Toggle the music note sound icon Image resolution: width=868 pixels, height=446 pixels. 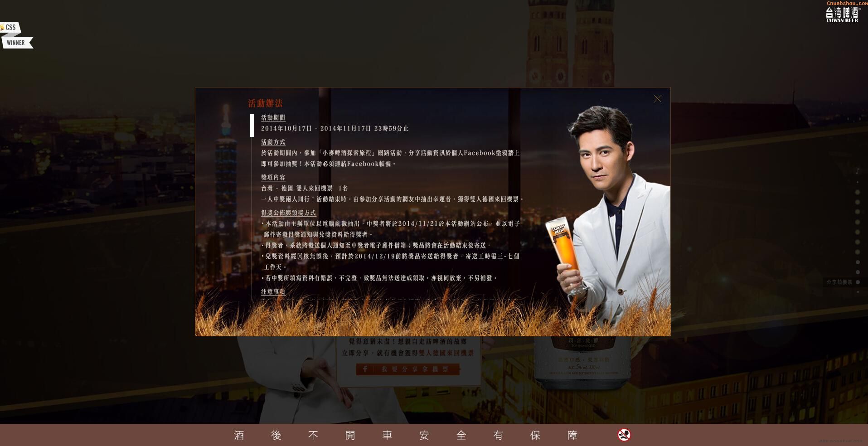[858, 171]
